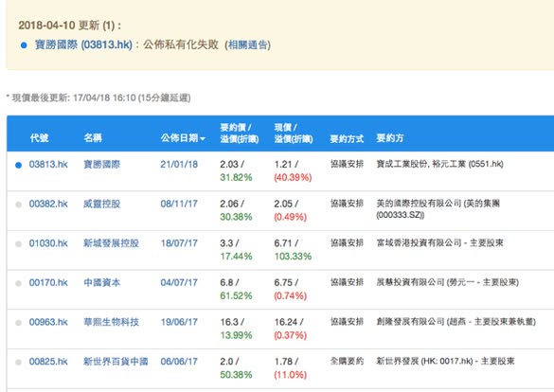Click the 代號 column header

(x=39, y=137)
